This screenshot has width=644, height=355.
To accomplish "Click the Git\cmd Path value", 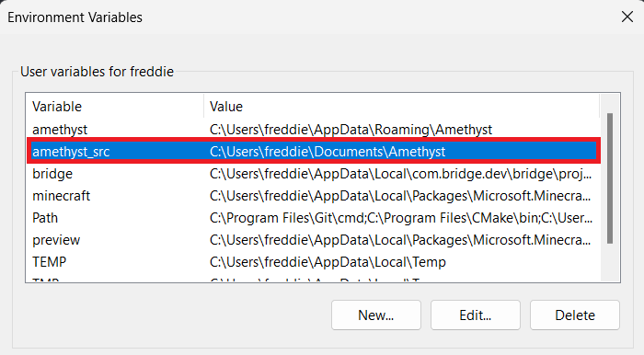I will [x=401, y=218].
